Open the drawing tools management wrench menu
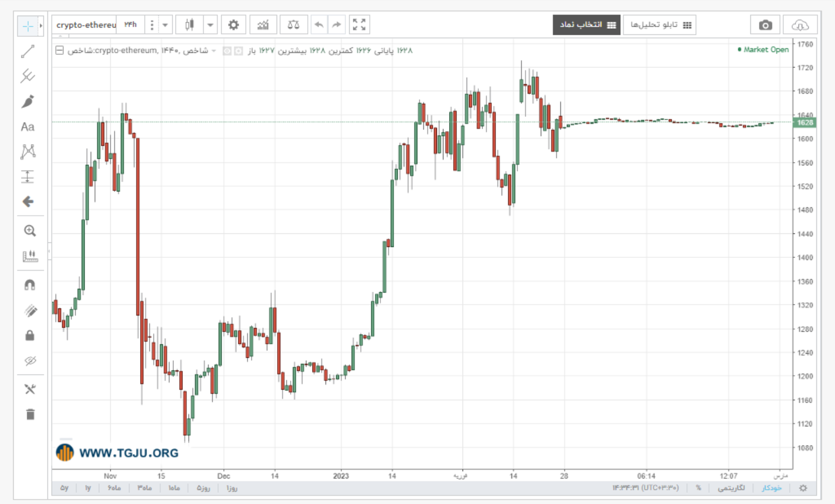The width and height of the screenshot is (835, 504). 30,389
